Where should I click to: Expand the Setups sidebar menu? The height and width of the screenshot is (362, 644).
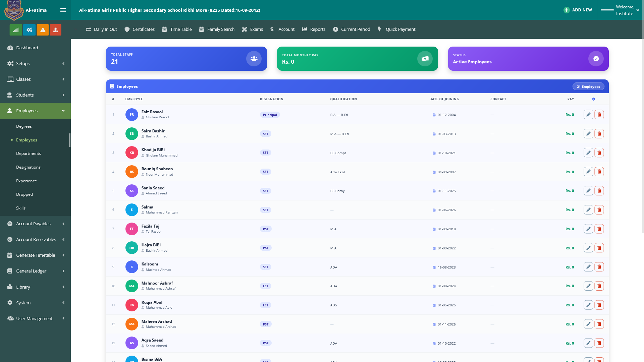coord(35,63)
